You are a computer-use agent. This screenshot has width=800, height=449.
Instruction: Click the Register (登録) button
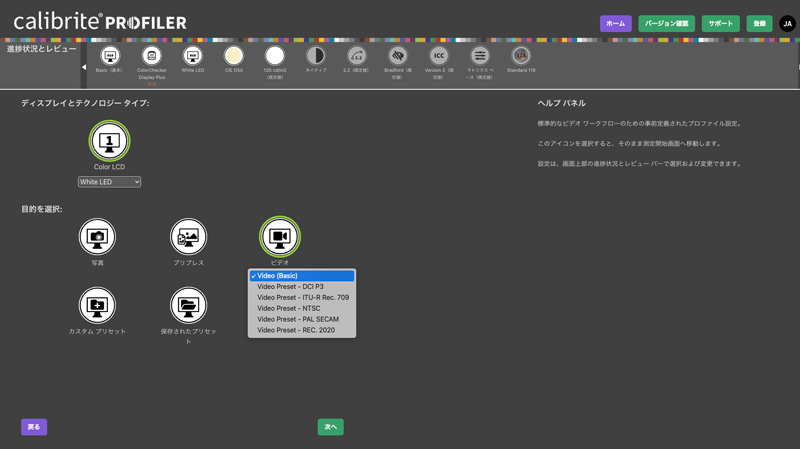click(x=759, y=23)
